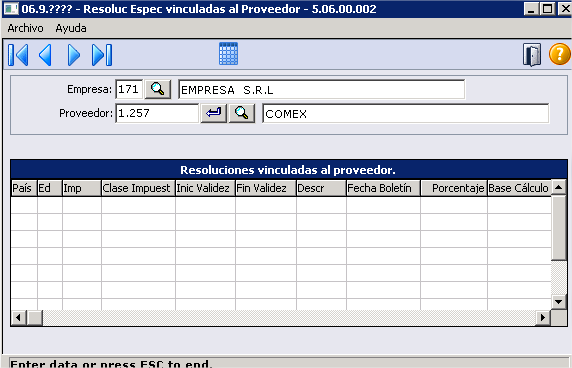Confirm Proveedor with the enter arrow button

coord(214,113)
